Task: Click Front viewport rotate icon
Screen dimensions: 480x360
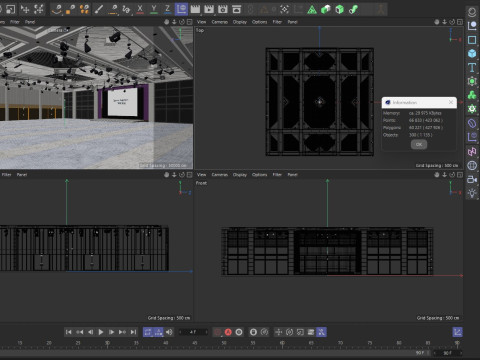Action: tap(452, 175)
